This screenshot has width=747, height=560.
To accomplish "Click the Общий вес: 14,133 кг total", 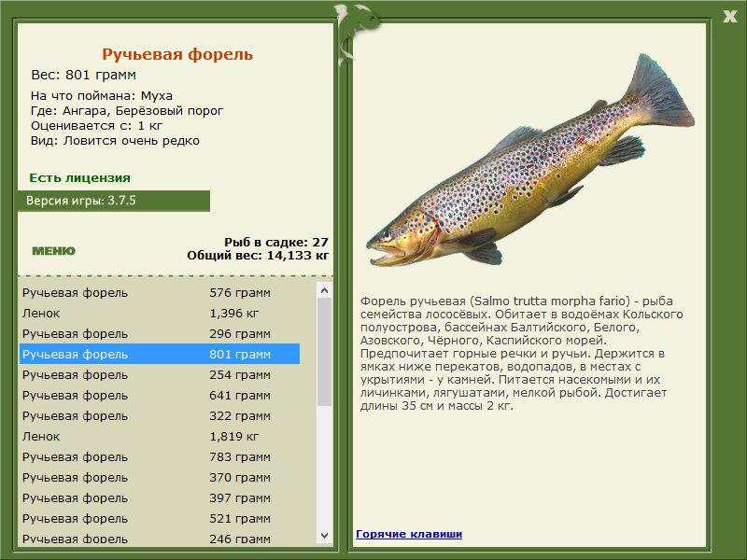I will [x=258, y=256].
